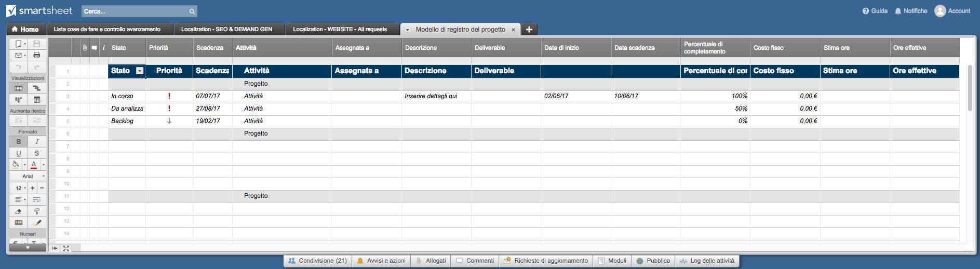Screen dimensions: 980x269
Task: Toggle bold formatting
Action: pos(19,142)
